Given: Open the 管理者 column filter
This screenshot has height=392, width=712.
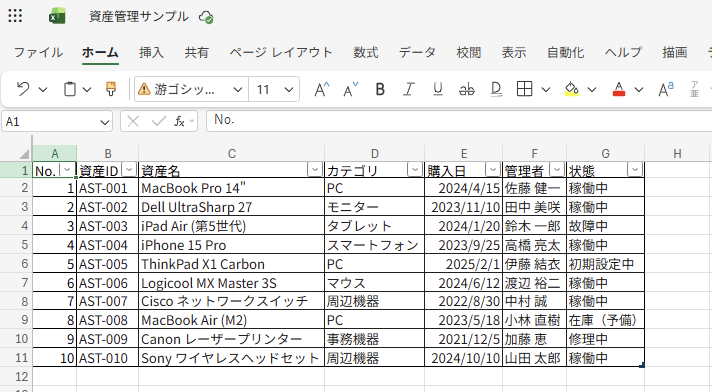Looking at the screenshot, I should coord(557,170).
